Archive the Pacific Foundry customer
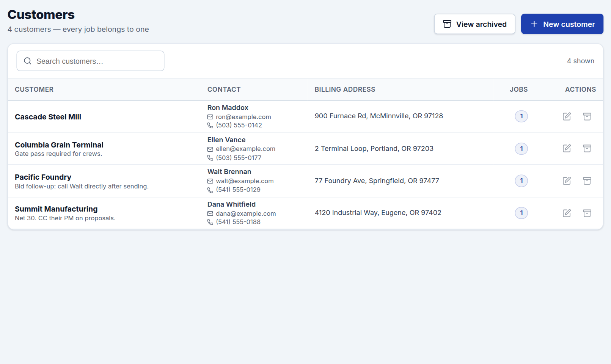Screen dimensions: 611x364 pos(587,181)
